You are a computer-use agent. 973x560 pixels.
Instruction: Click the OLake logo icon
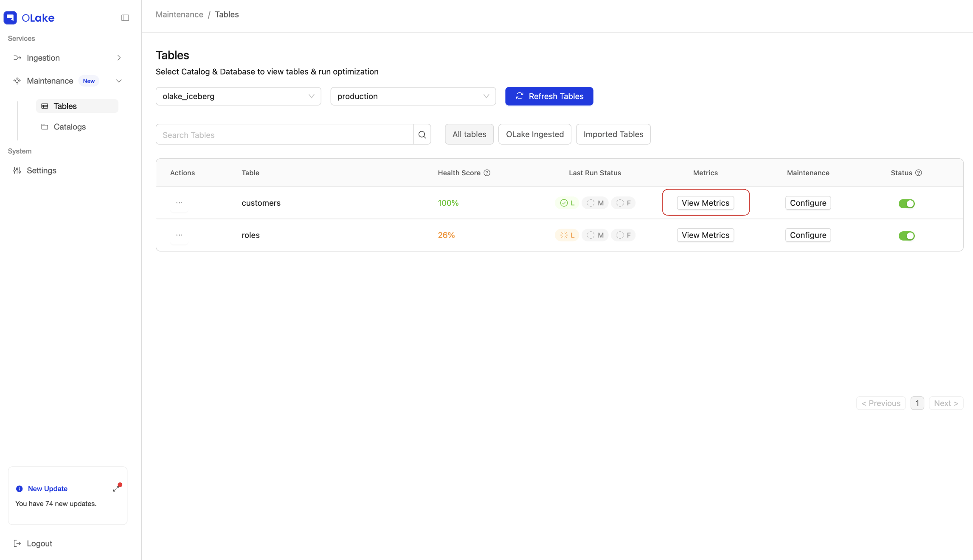pos(10,18)
